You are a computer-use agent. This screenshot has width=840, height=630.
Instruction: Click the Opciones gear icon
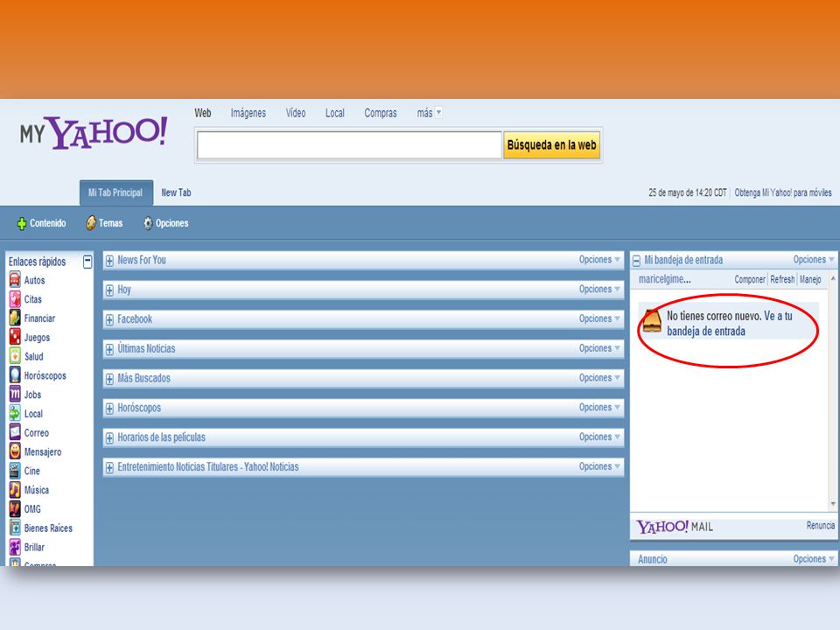point(148,223)
